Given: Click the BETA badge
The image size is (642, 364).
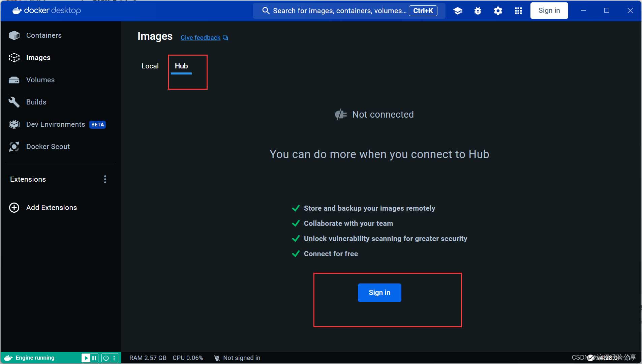Looking at the screenshot, I should click(97, 125).
